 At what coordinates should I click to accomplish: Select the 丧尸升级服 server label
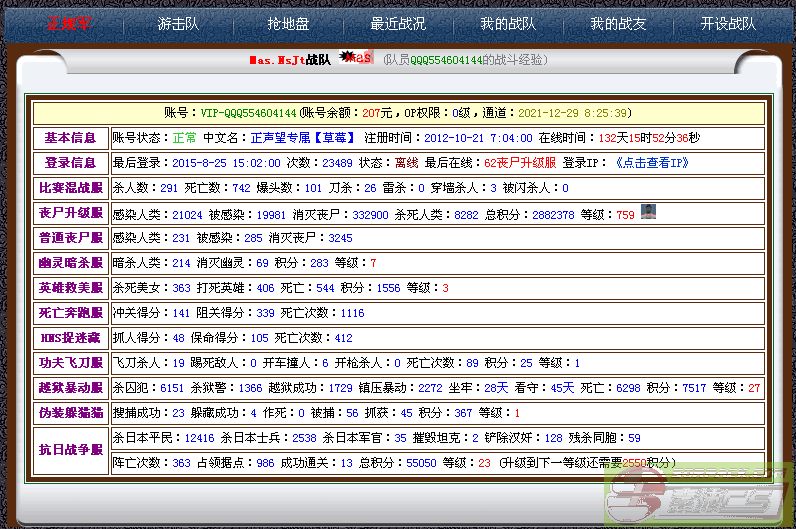click(x=71, y=213)
